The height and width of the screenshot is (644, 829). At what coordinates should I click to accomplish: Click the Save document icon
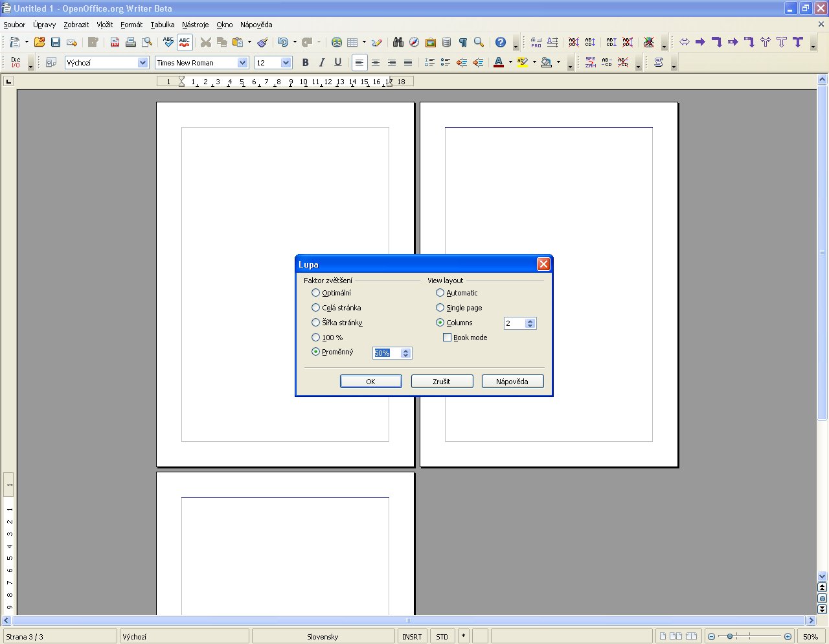tap(56, 42)
